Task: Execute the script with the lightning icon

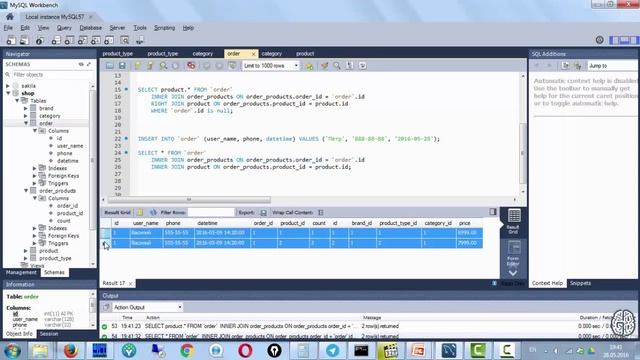Action: (x=138, y=66)
